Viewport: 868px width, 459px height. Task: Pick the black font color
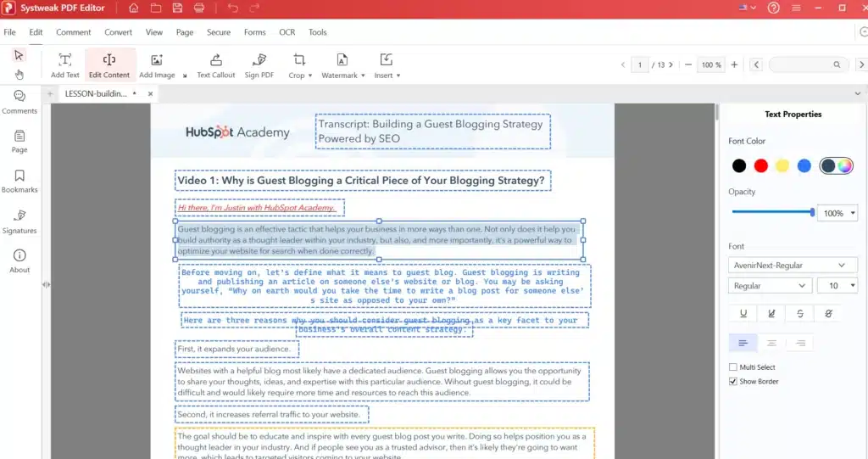click(x=738, y=165)
